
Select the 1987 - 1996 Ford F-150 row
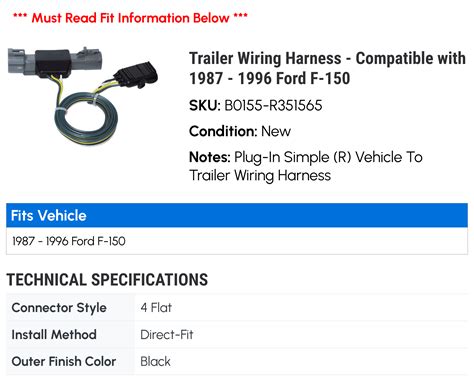(237, 241)
